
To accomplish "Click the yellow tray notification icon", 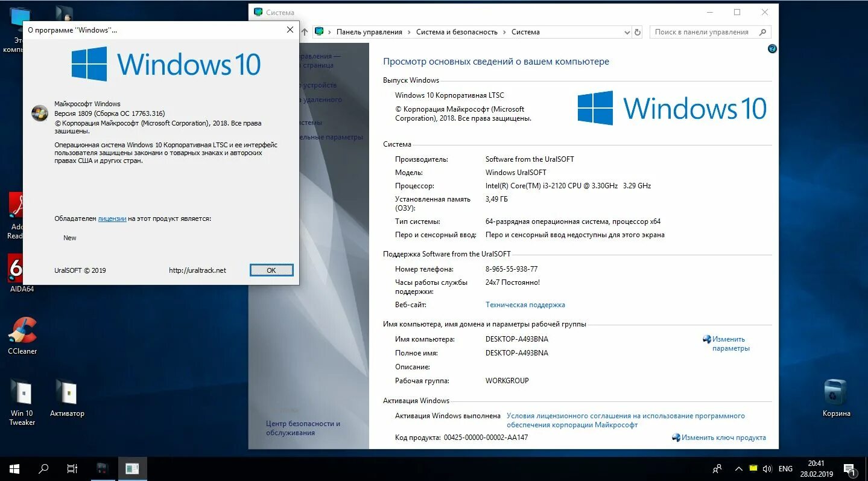I will pos(753,468).
